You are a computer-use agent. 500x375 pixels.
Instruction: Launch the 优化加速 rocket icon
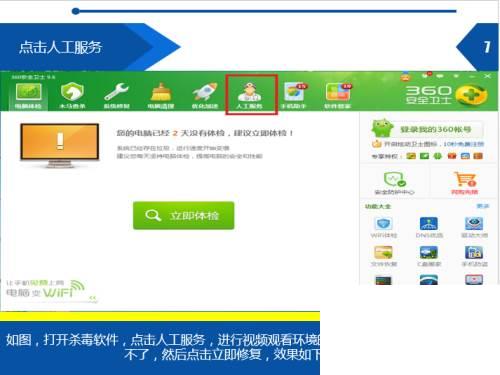click(205, 95)
